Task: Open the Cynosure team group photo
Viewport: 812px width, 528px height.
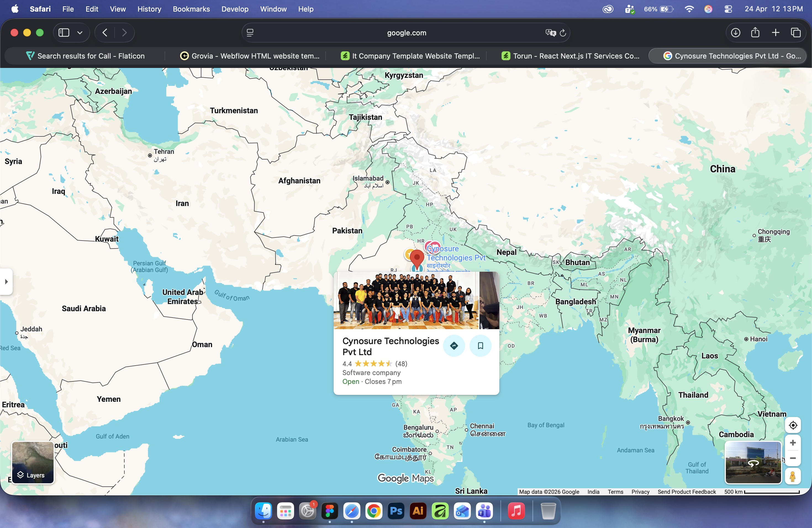Action: (406, 300)
